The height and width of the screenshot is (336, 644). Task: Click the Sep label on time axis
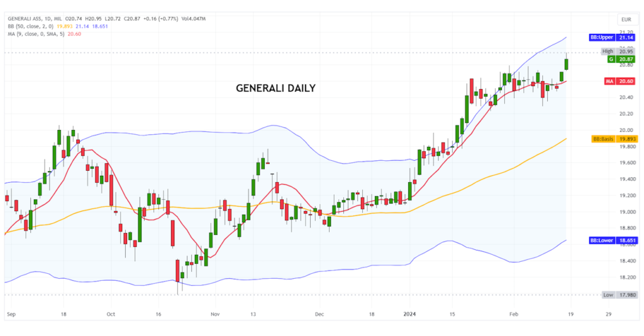(11, 312)
